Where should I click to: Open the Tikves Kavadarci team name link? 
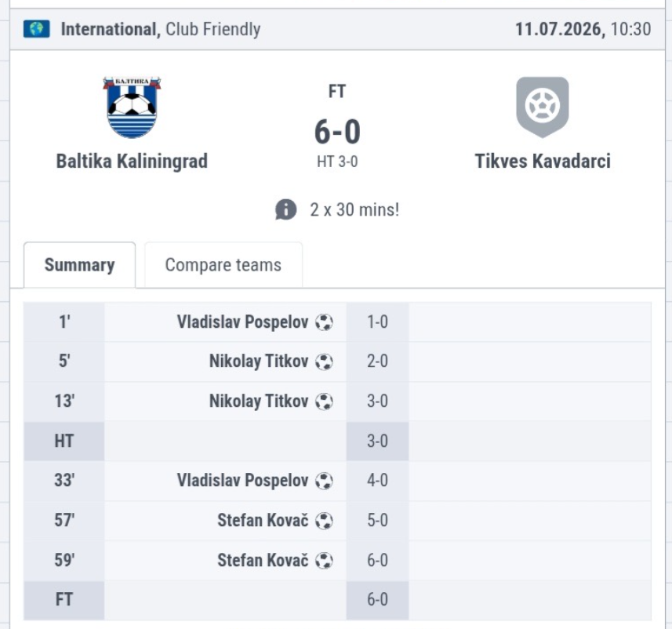pyautogui.click(x=543, y=162)
